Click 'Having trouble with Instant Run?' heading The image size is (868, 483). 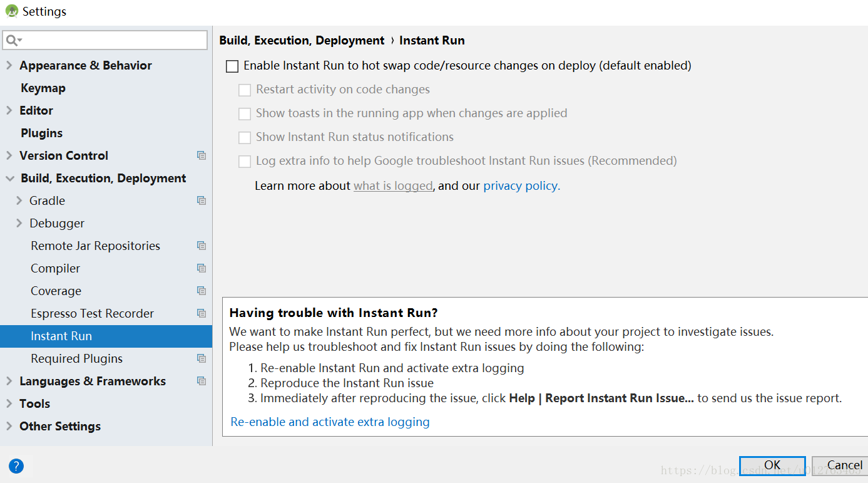[x=334, y=313]
